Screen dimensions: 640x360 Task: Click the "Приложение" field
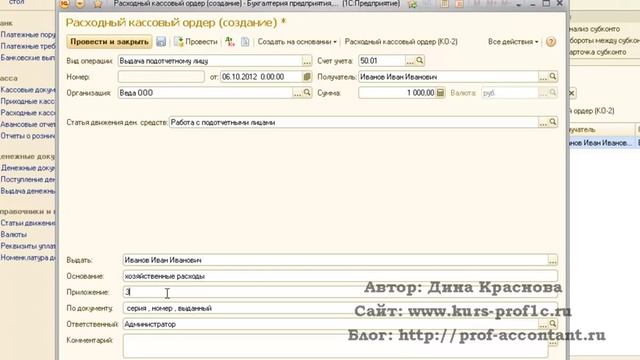[340, 292]
